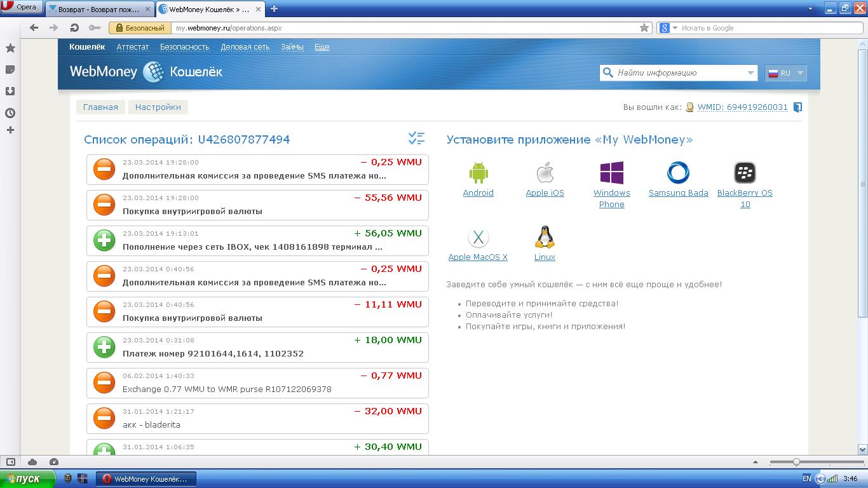Open the tab list arrow in the tab bar
868x488 pixels.
tap(811, 9)
